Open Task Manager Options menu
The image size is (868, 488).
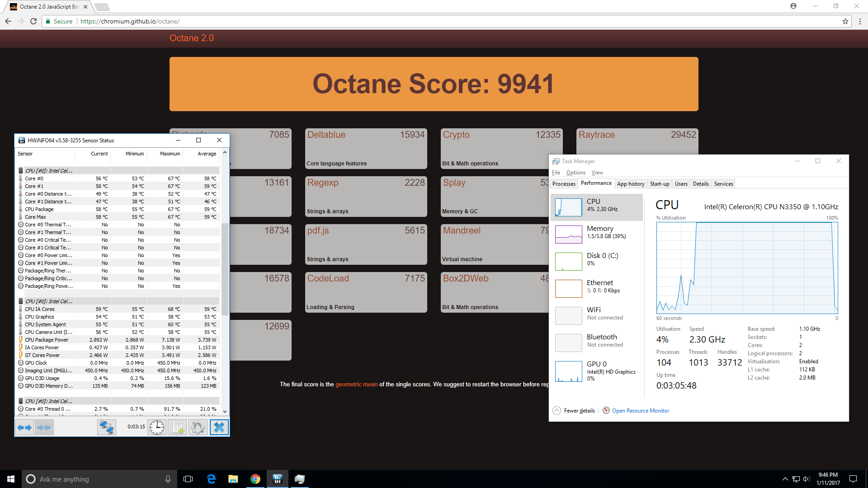click(576, 173)
